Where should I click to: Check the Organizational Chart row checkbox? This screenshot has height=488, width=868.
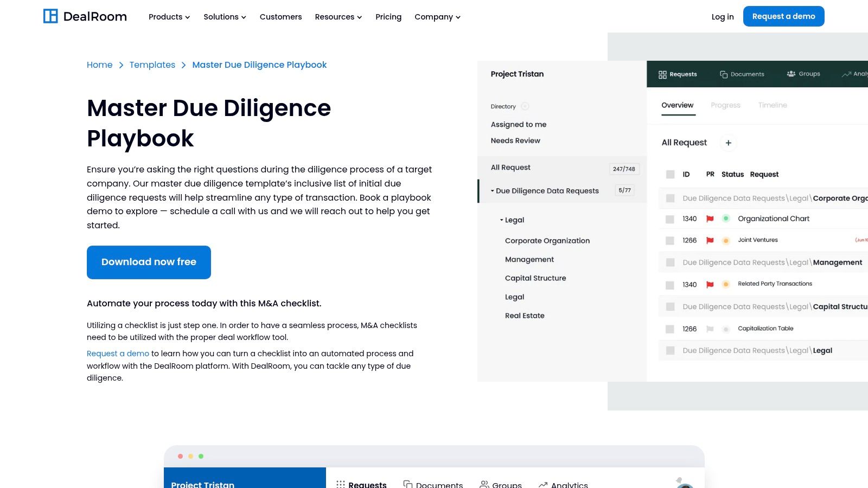(x=670, y=219)
